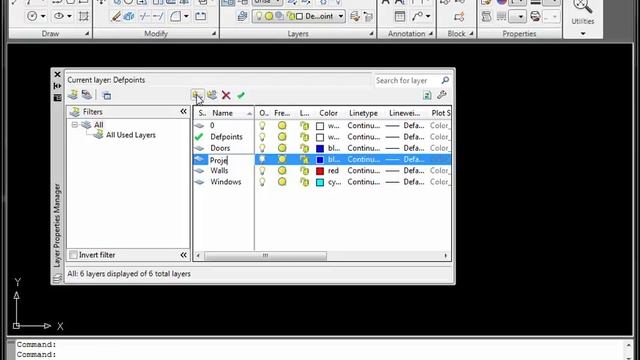The height and width of the screenshot is (360, 640).
Task: Click the Erase tool in Modify panel
Action: click(116, 16)
